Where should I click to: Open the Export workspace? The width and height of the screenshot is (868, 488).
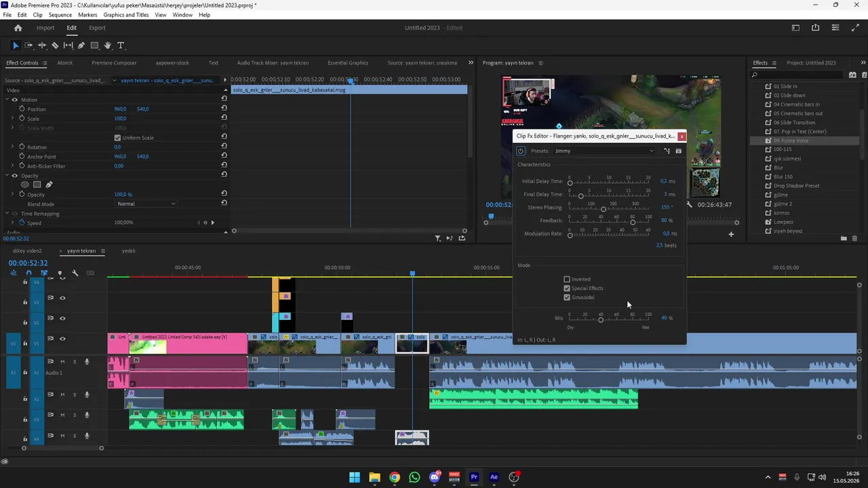97,28
